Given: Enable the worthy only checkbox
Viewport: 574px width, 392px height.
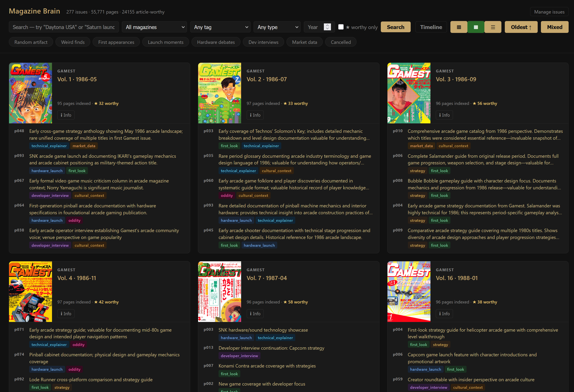Looking at the screenshot, I should [x=341, y=27].
